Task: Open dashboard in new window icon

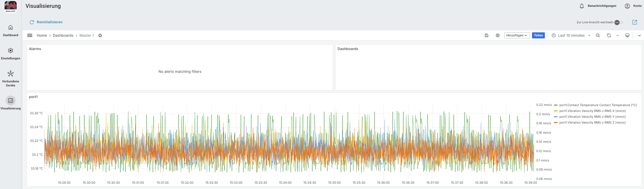Action: click(635, 22)
